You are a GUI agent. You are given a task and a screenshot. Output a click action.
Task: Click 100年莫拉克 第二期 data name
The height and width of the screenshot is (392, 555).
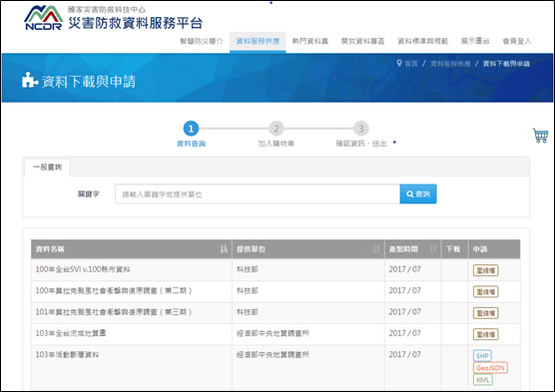(x=114, y=291)
